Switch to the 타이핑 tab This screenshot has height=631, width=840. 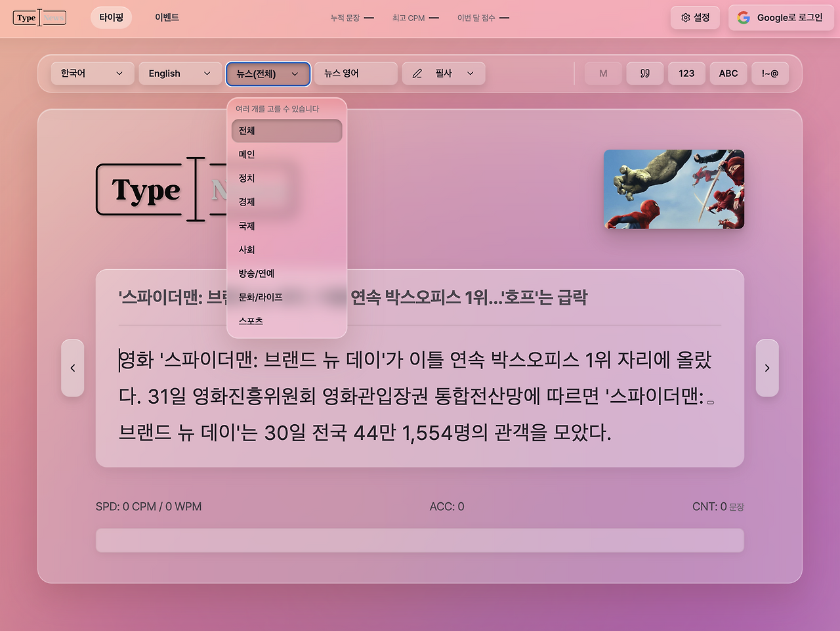pyautogui.click(x=112, y=18)
